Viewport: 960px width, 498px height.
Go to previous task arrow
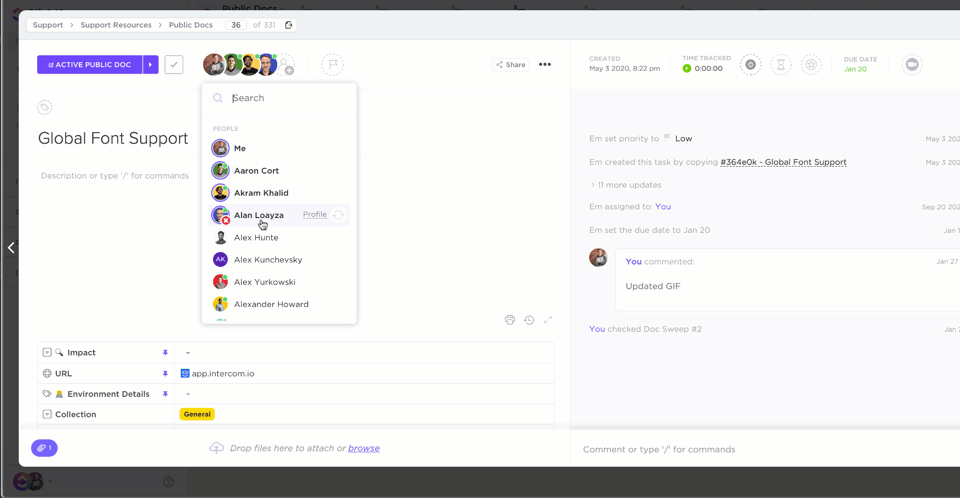point(11,247)
